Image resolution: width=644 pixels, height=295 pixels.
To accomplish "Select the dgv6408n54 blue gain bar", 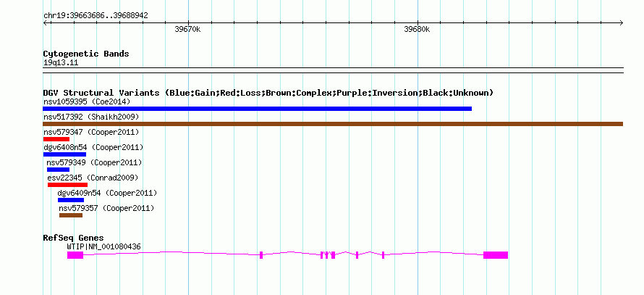I will pyautogui.click(x=64, y=154).
